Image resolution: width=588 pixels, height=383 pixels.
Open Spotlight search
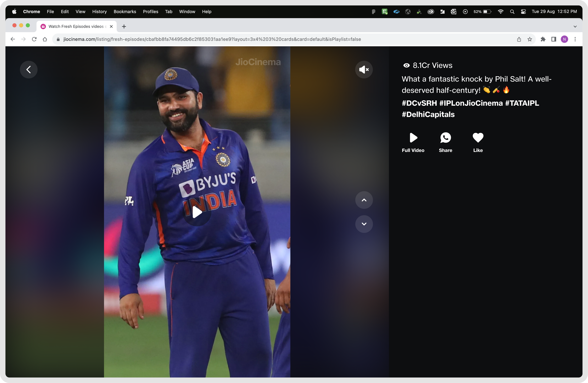pos(512,12)
